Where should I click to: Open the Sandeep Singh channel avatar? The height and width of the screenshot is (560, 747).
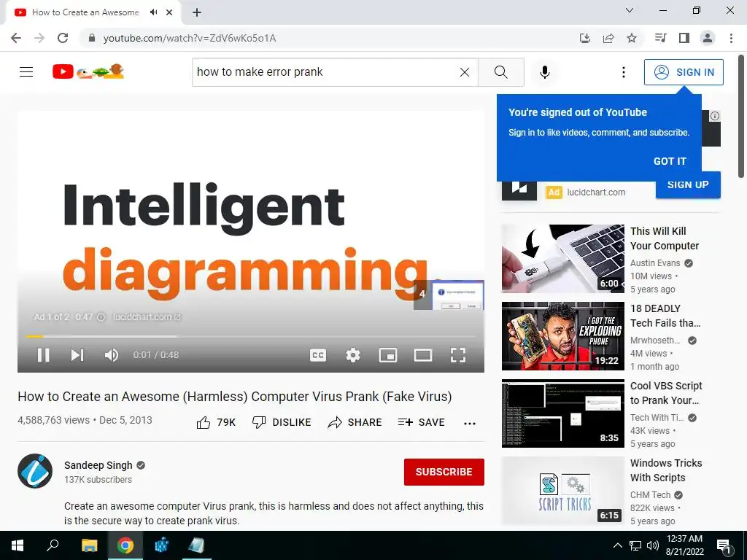coord(35,472)
